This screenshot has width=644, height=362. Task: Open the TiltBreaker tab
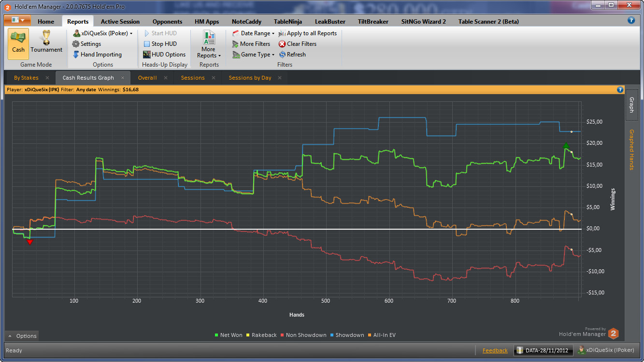tap(373, 21)
